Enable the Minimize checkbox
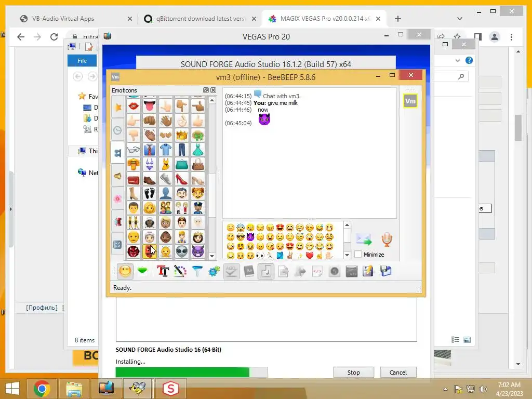Screen dimensions: 532x399 click(358, 254)
